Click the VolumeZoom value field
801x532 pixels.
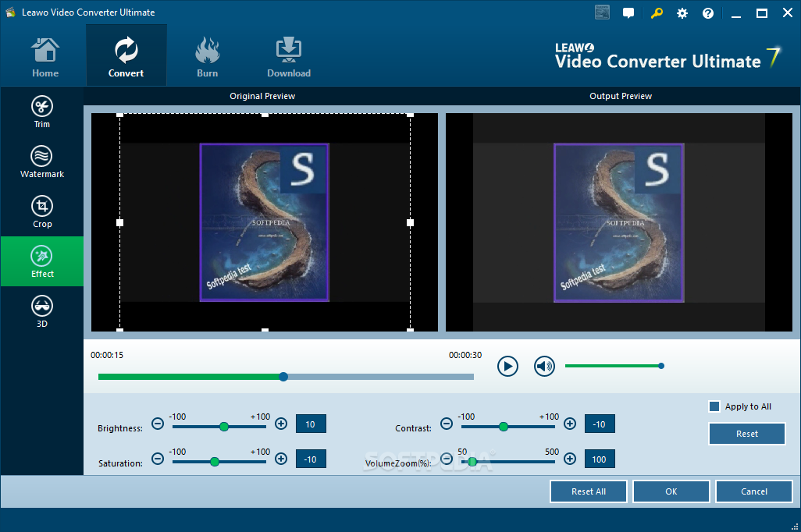coord(600,459)
